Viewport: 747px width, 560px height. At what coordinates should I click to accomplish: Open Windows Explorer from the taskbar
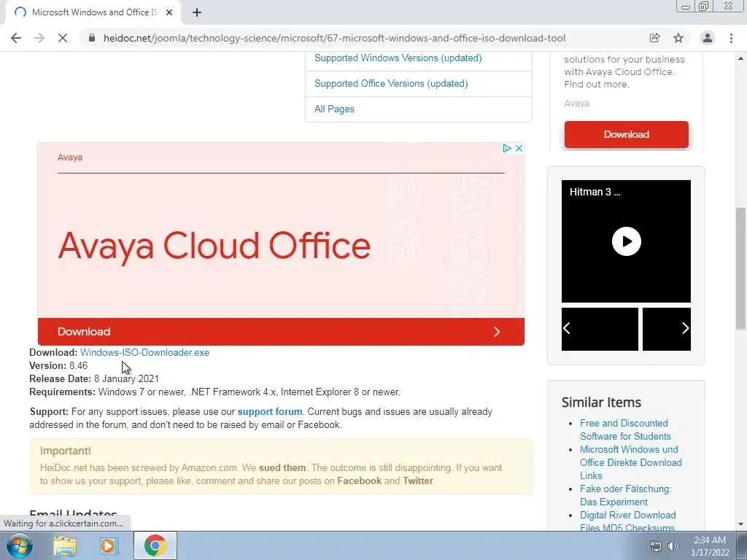coord(65,545)
